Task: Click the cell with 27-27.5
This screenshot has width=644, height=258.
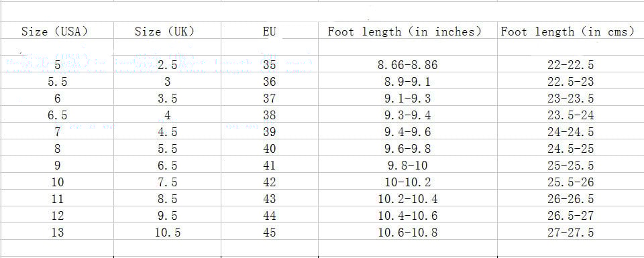Action: tap(570, 232)
